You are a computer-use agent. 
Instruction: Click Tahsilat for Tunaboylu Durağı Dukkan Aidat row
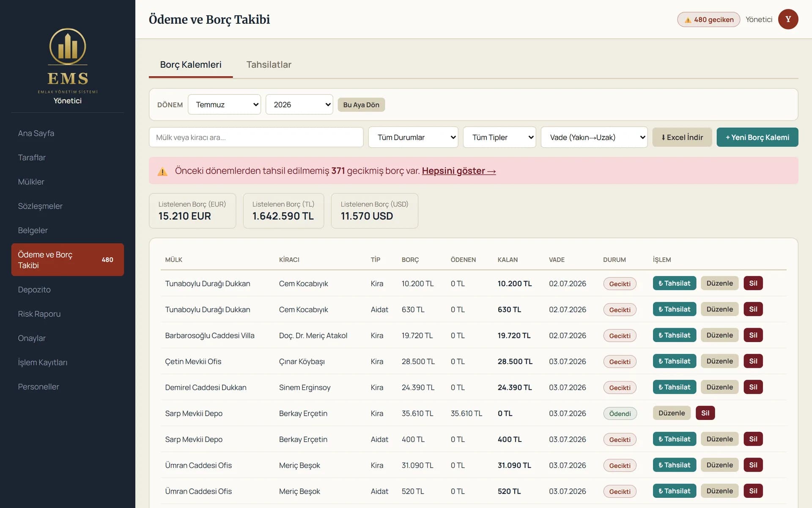click(675, 309)
